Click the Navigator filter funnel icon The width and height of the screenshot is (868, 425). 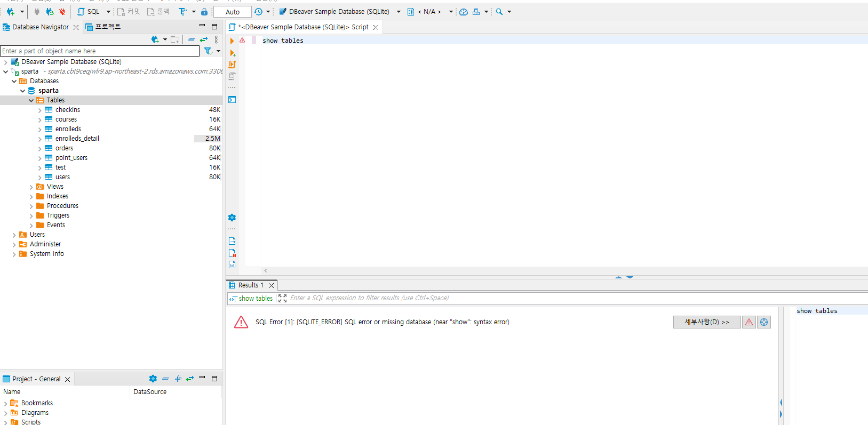pyautogui.click(x=208, y=51)
